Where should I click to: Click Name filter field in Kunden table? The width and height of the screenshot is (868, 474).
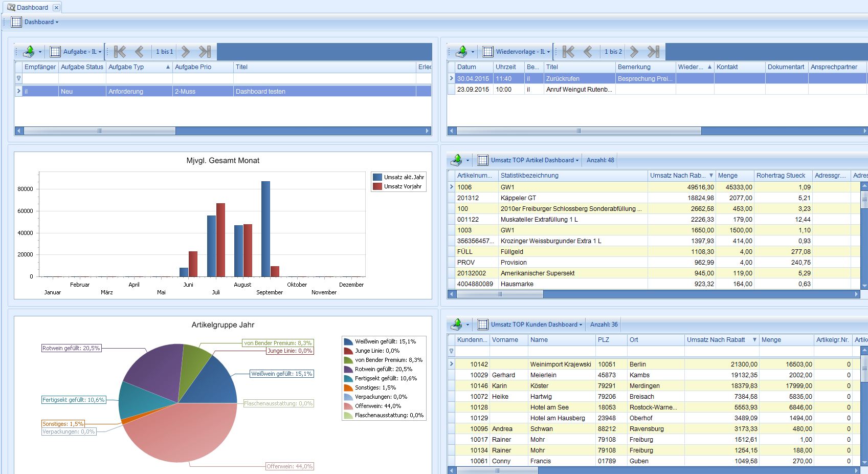point(562,351)
